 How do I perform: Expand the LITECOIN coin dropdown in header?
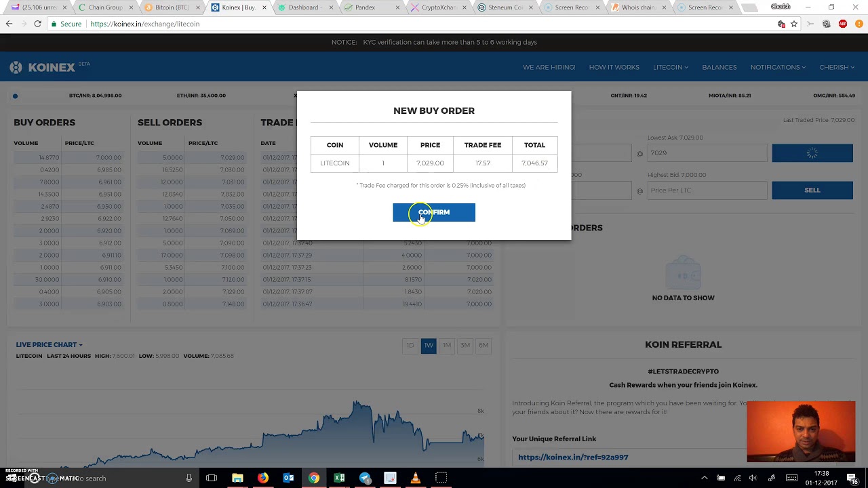pyautogui.click(x=670, y=67)
